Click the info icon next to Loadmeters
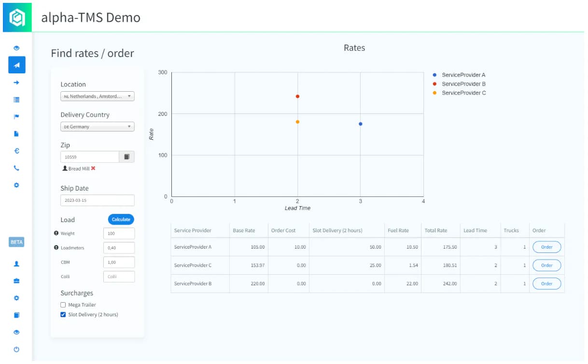Image resolution: width=588 pixels, height=364 pixels. (56, 248)
